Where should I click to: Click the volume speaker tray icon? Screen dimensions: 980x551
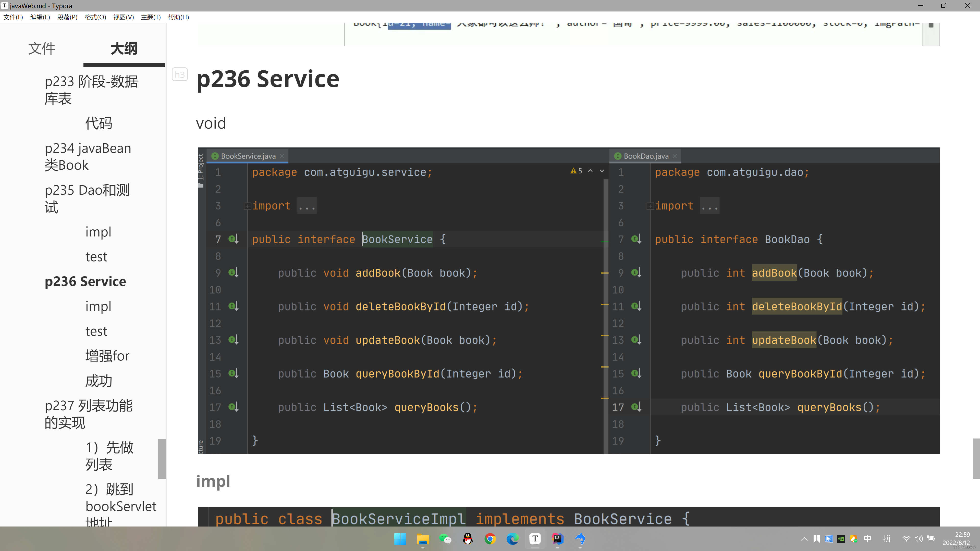[x=918, y=539]
